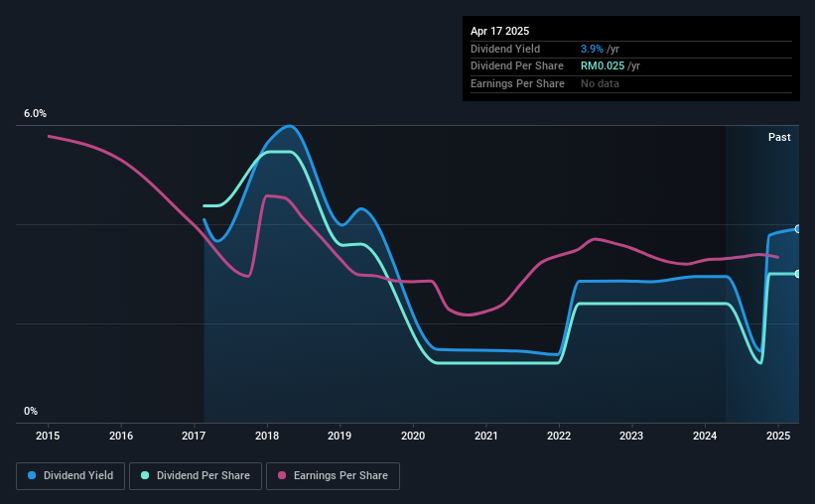815x504 pixels.
Task: Click the 0% y-axis label
Action: [x=31, y=411]
